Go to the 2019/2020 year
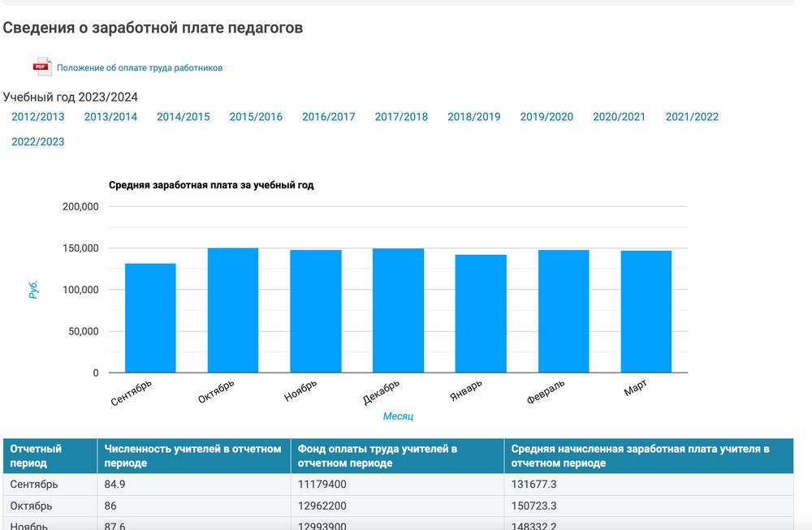812x530 pixels. [546, 117]
